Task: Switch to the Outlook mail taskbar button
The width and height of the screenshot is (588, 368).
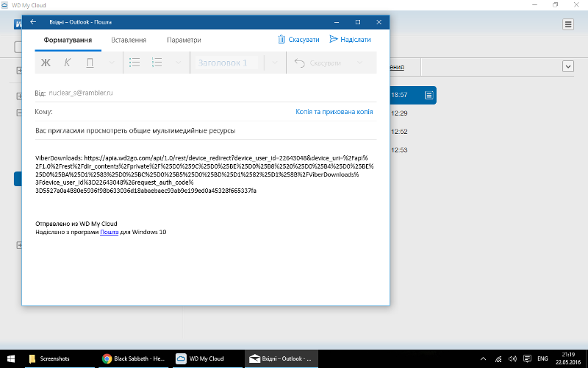Action: point(282,358)
